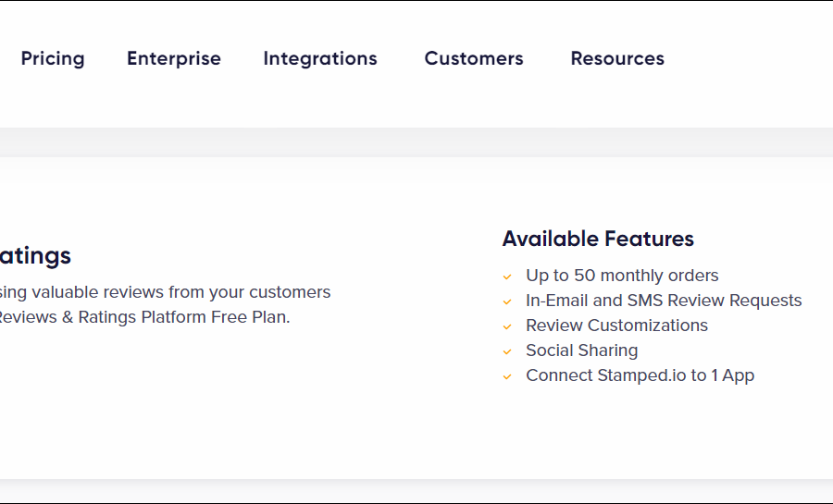Click the 'valuable reviews from your customers' text line

click(x=167, y=292)
